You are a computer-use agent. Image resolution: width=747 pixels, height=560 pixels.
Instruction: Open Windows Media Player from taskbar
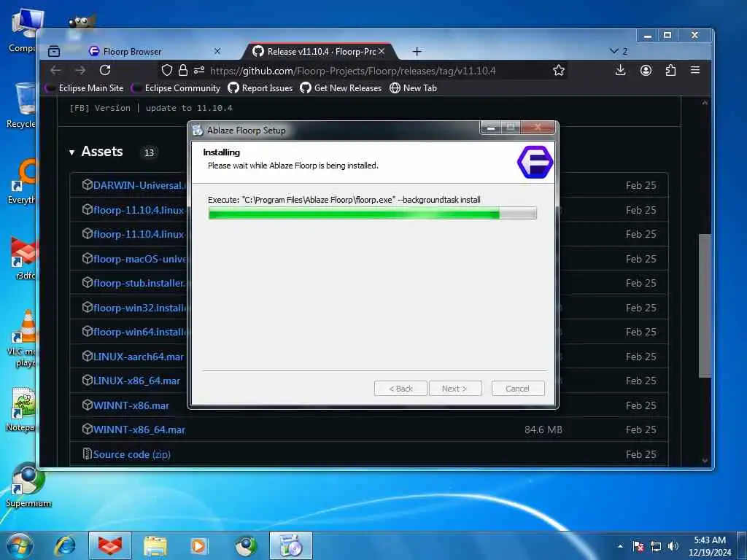(x=199, y=545)
